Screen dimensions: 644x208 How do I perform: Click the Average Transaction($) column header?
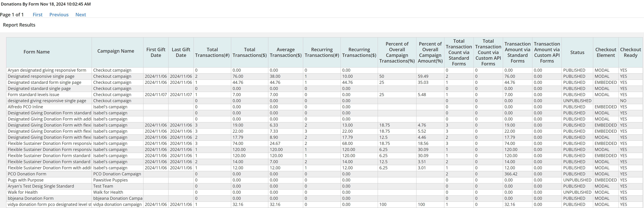285,52
